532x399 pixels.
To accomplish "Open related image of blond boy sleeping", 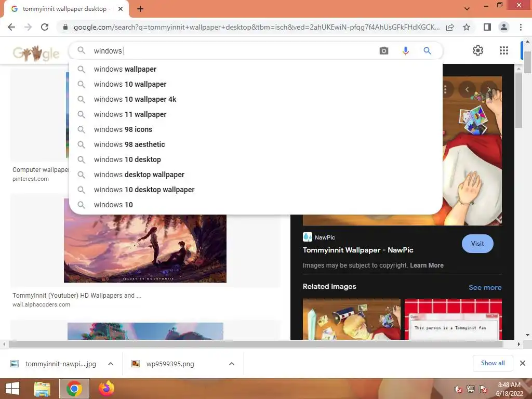I will [352, 319].
